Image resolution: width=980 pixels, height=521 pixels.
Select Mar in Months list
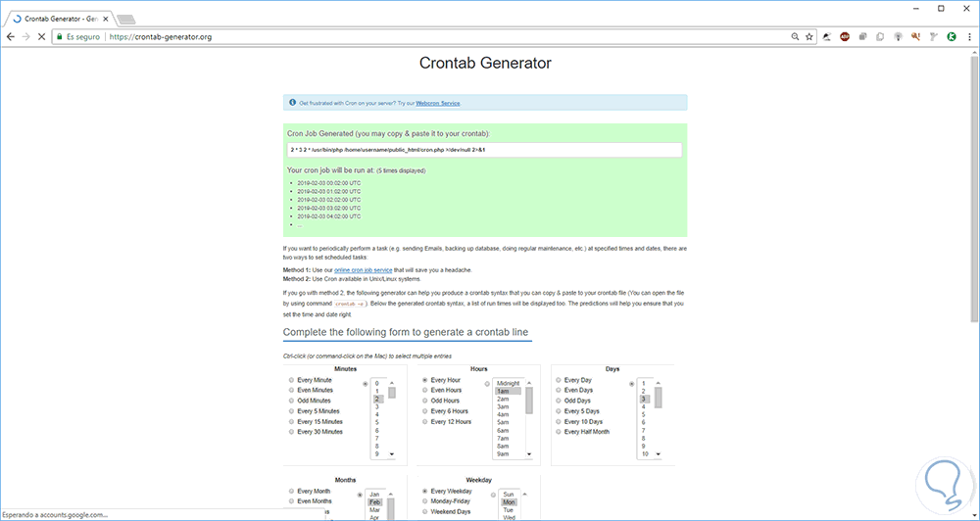(374, 510)
